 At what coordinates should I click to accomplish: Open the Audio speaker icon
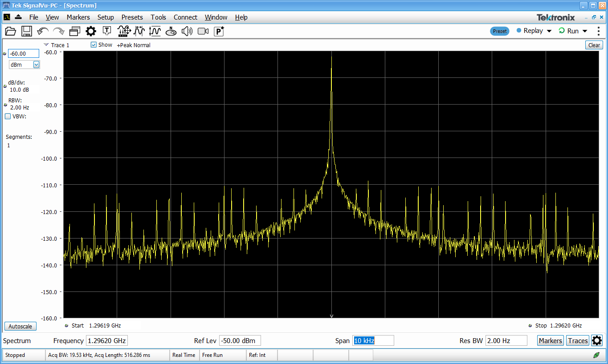(x=187, y=31)
